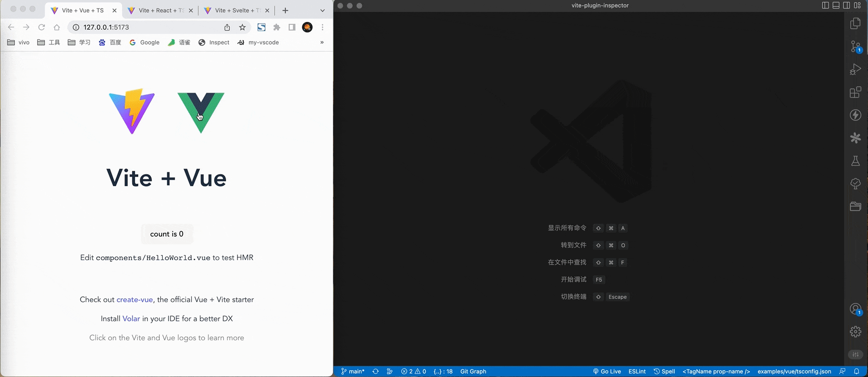The width and height of the screenshot is (868, 377).
Task: Open the lightning bolt activity bar view
Action: (x=856, y=115)
